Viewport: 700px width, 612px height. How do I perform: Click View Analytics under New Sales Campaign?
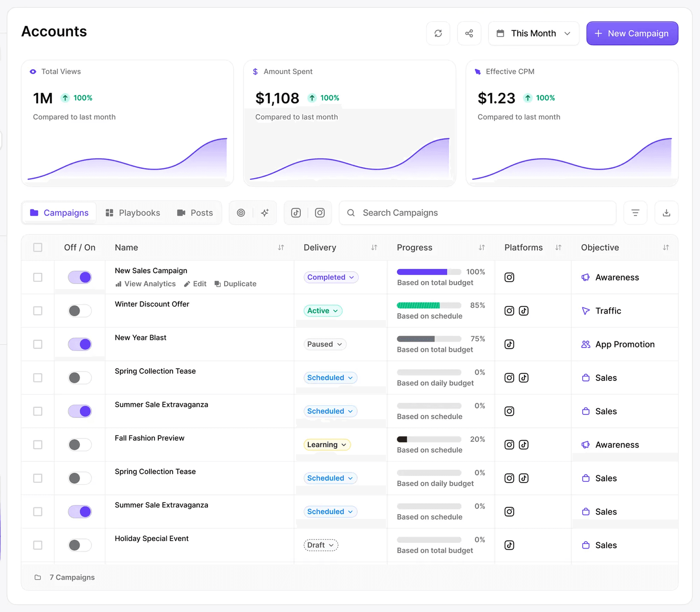coord(146,284)
